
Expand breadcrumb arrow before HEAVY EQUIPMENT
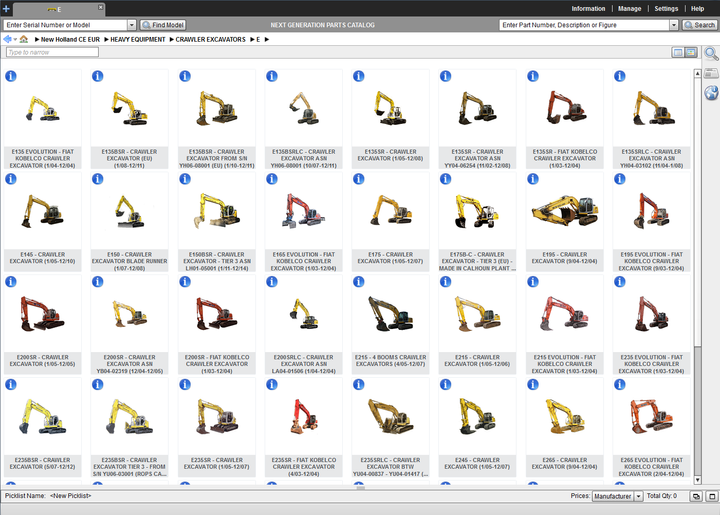click(107, 39)
